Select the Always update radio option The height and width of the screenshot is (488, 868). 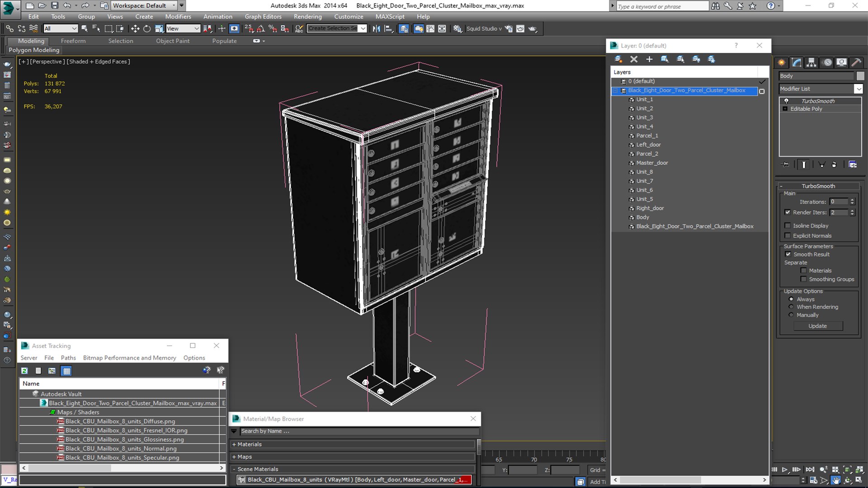coord(791,299)
